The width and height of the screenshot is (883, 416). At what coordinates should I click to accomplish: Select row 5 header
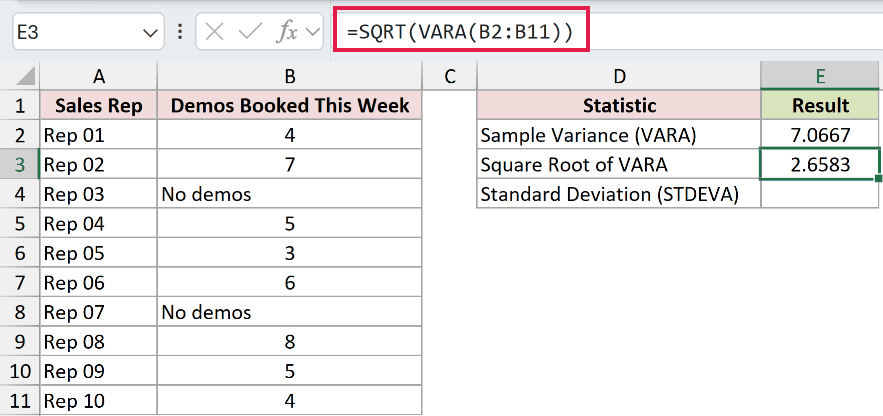[20, 223]
